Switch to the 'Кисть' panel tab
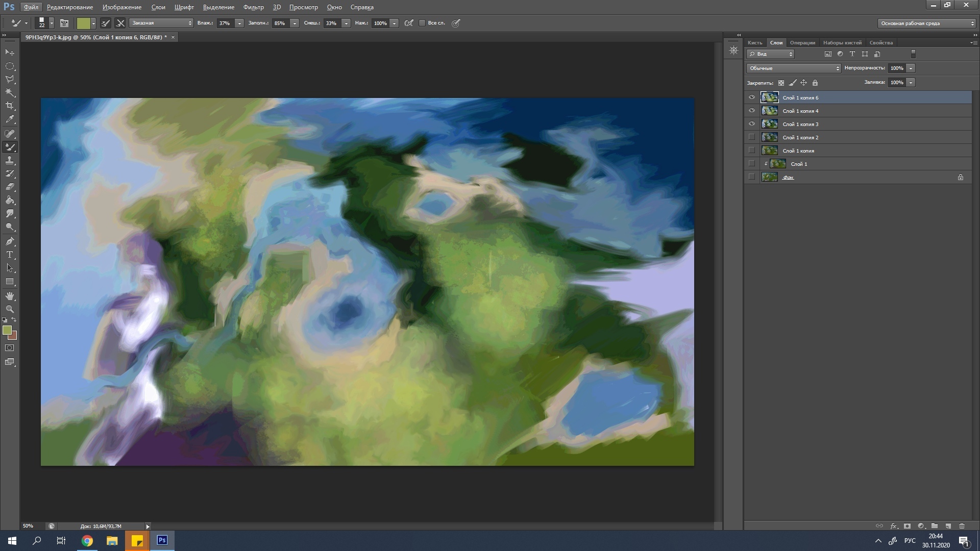The height and width of the screenshot is (551, 980). tap(754, 42)
